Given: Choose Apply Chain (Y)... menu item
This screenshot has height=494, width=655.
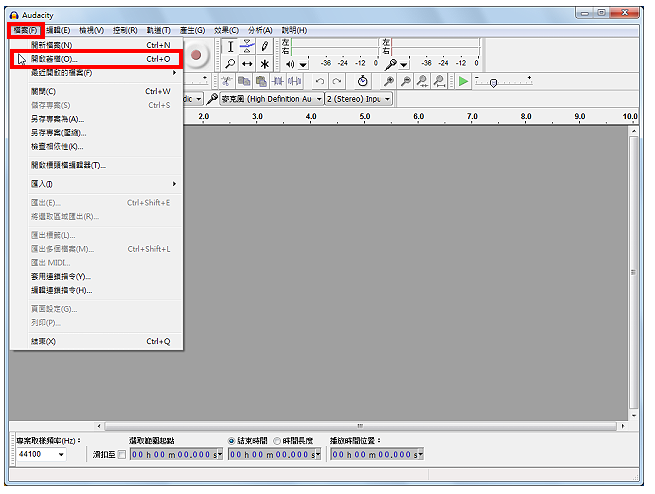Looking at the screenshot, I should pos(96,276).
